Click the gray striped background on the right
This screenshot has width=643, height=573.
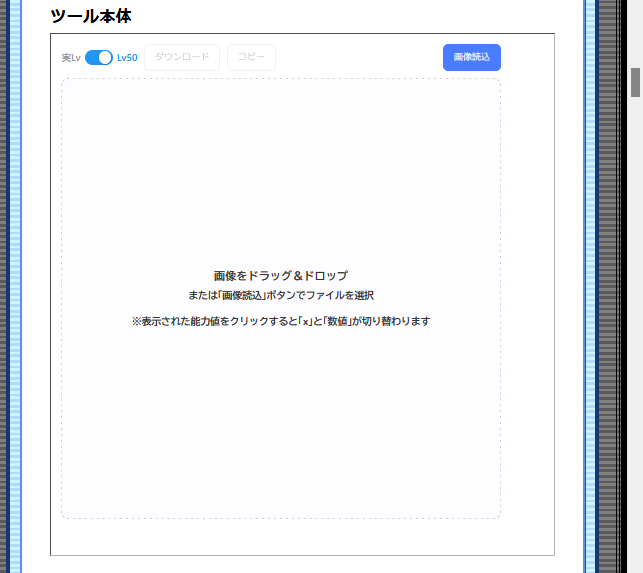pos(605,300)
